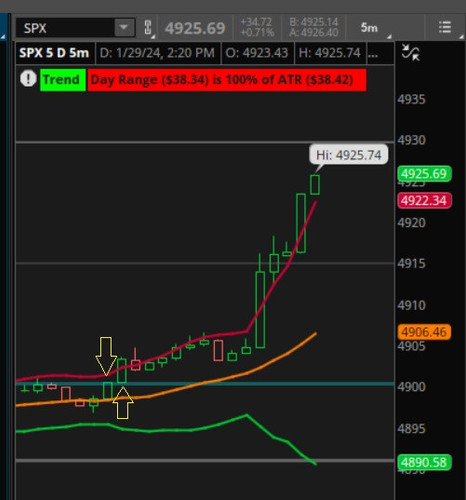The image size is (466, 500).
Task: Click the +34.72 +0.71% change value
Action: [x=257, y=28]
